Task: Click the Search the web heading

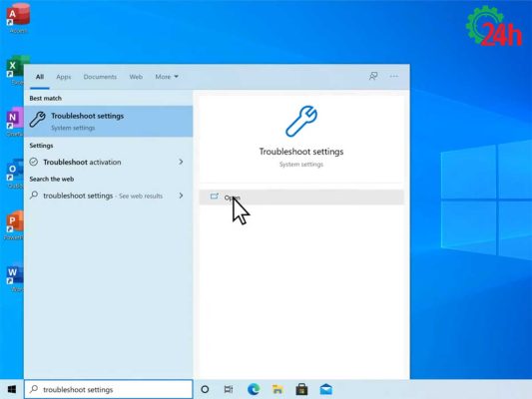Action: pyautogui.click(x=52, y=179)
